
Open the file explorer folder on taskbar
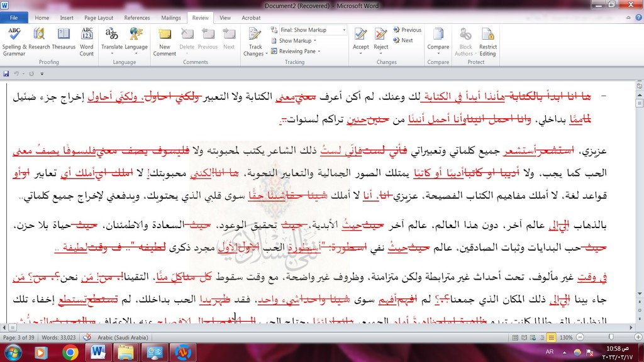click(x=126, y=353)
